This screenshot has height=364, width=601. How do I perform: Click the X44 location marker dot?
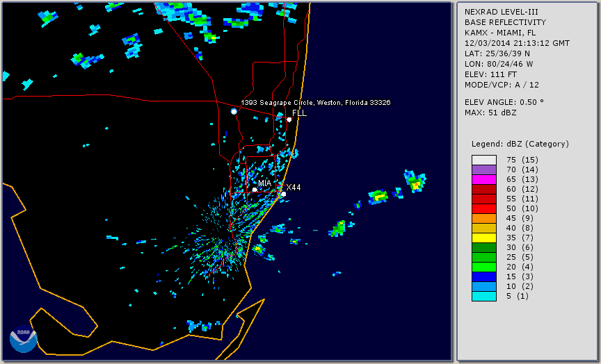(283, 194)
